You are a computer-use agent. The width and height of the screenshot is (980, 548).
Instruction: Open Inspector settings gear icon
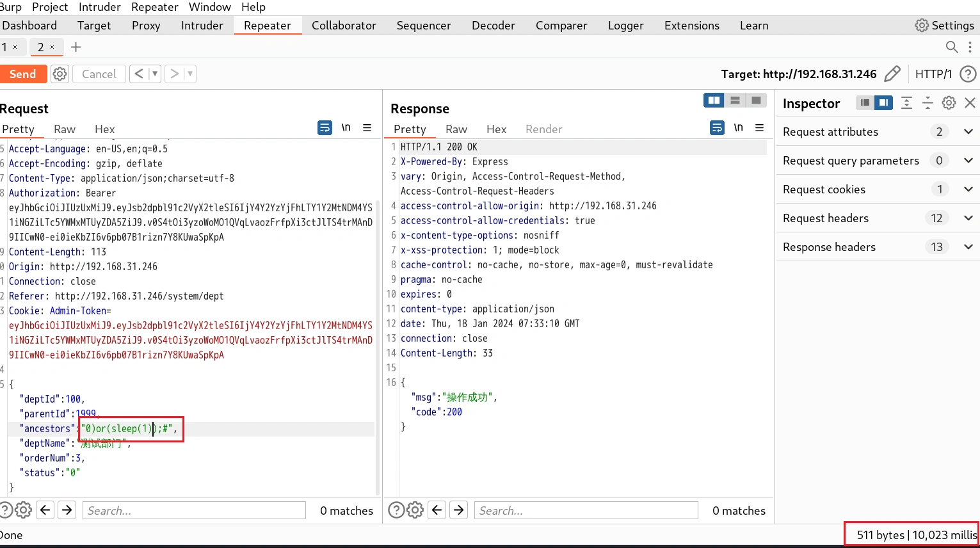point(949,103)
